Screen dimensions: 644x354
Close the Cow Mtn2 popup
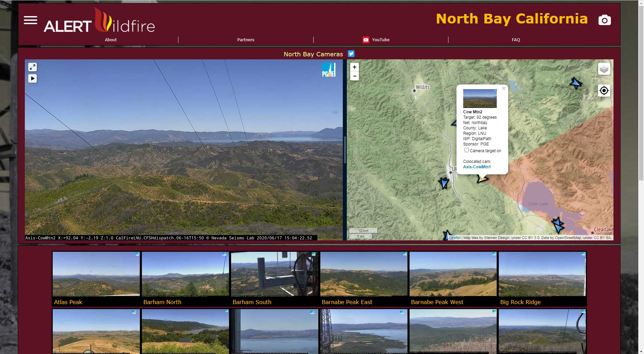[x=503, y=88]
